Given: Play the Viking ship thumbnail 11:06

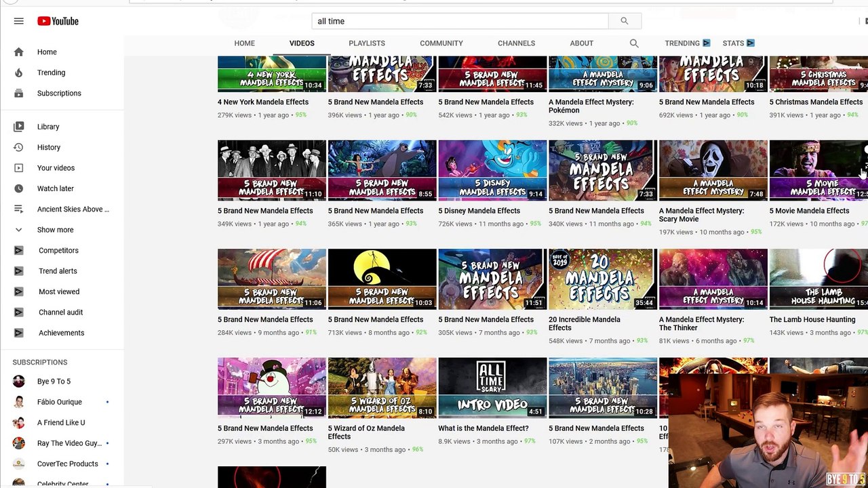Looking at the screenshot, I should coord(271,279).
